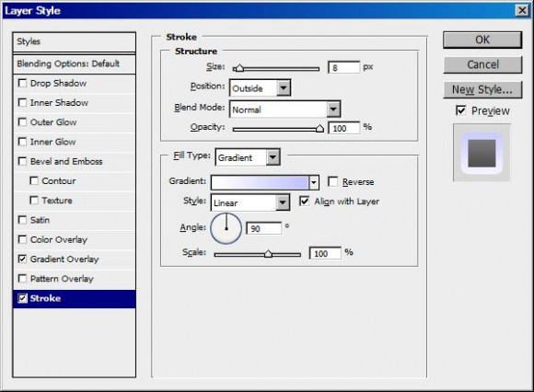Click the Scale percentage field
534x392 pixels.
point(325,253)
